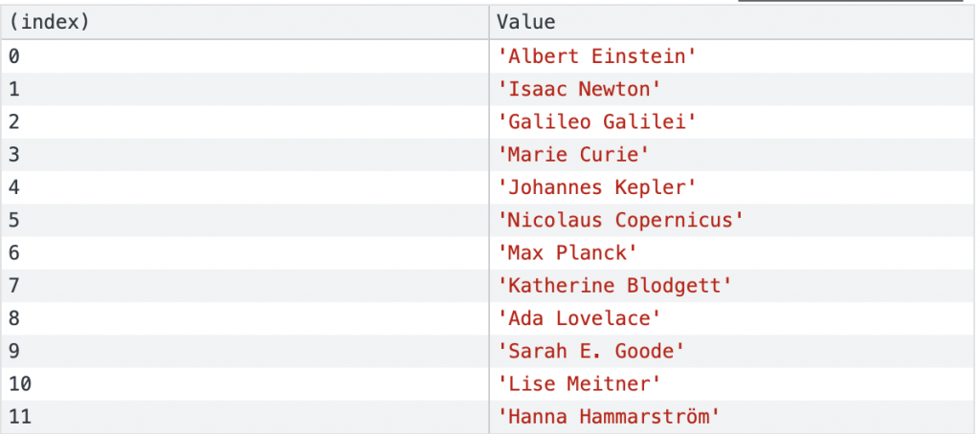980x434 pixels.
Task: Select the index cell numbered 5
Action: [13, 220]
